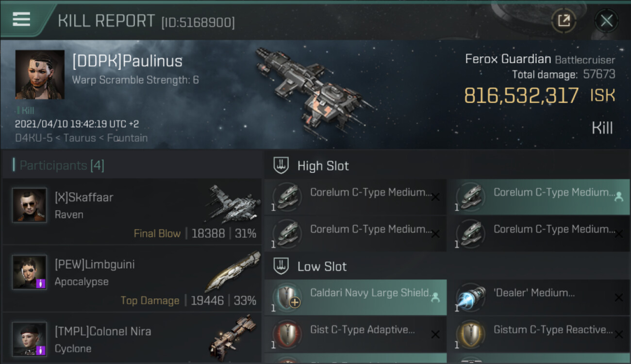Select the Raven ship icon
Image resolution: width=631 pixels, height=364 pixels.
(232, 204)
